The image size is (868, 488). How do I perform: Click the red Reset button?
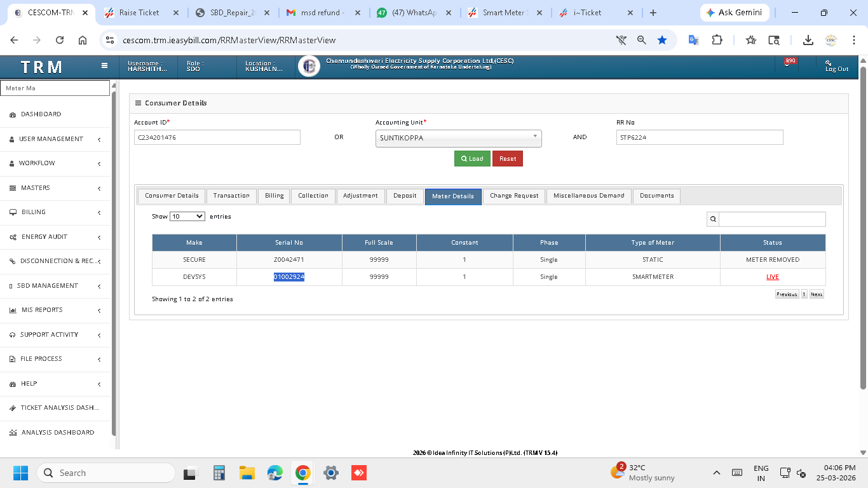[x=507, y=159]
